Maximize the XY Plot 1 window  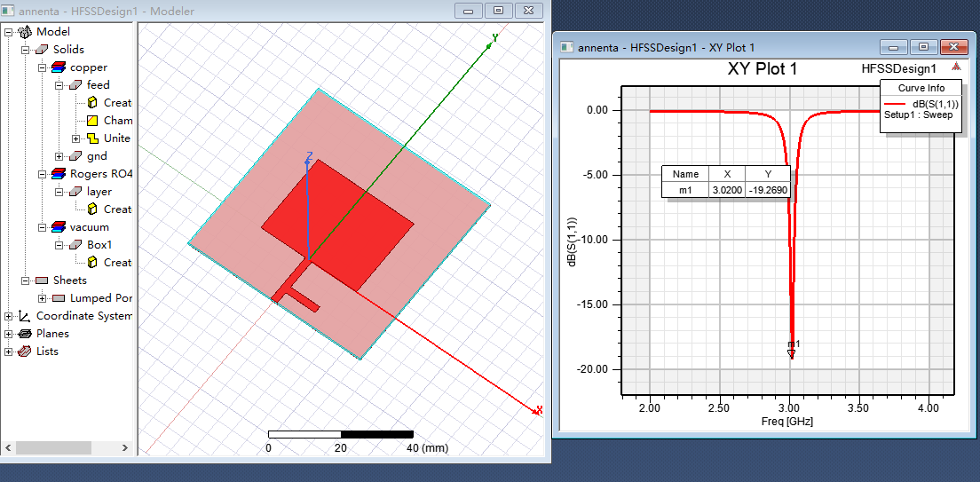923,47
